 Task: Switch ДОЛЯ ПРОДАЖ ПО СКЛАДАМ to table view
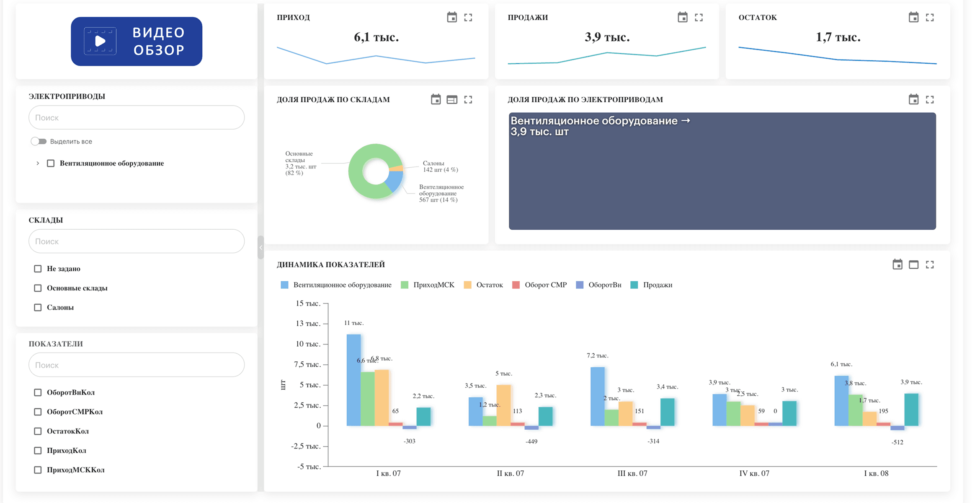451,99
